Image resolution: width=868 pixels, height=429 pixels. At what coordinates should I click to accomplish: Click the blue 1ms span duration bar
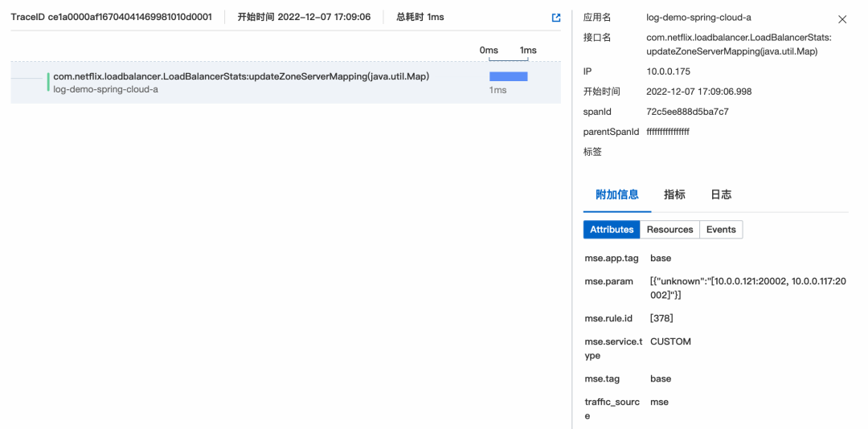(508, 76)
